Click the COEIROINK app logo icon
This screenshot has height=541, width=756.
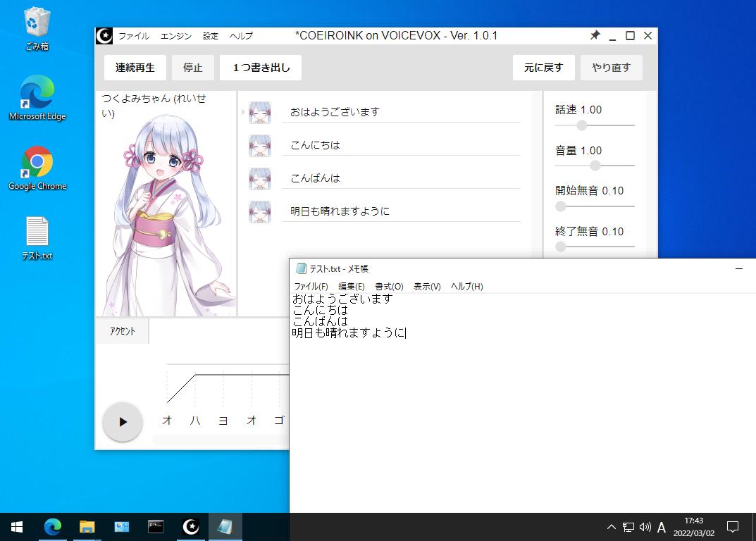104,36
